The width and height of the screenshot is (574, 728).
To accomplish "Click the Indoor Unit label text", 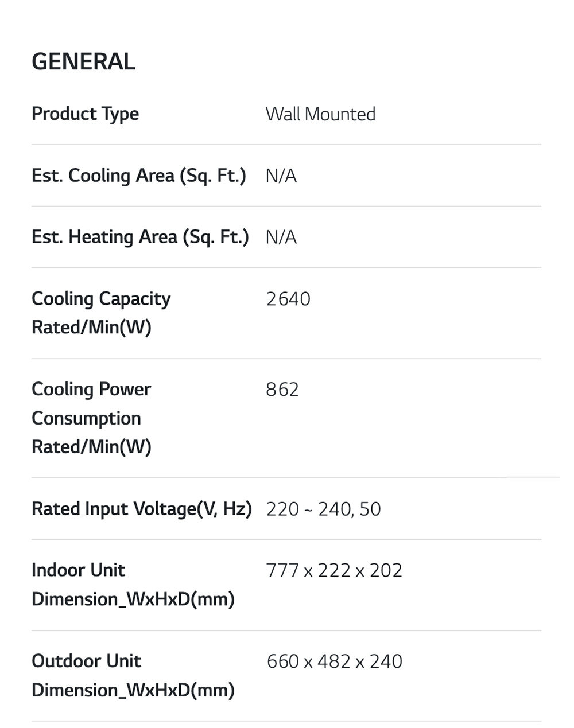I will pos(78,570).
